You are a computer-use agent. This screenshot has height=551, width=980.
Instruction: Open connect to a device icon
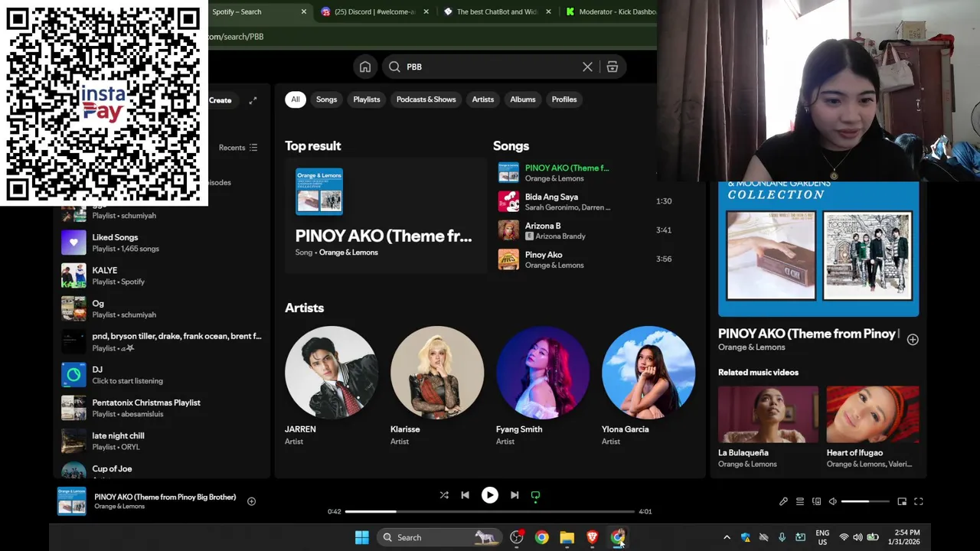(816, 501)
